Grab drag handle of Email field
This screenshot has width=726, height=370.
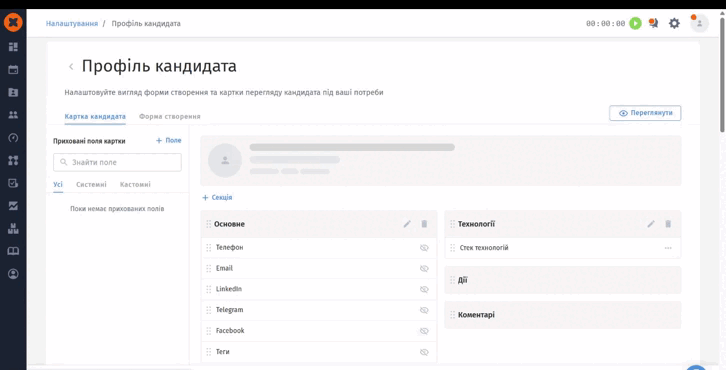click(209, 269)
